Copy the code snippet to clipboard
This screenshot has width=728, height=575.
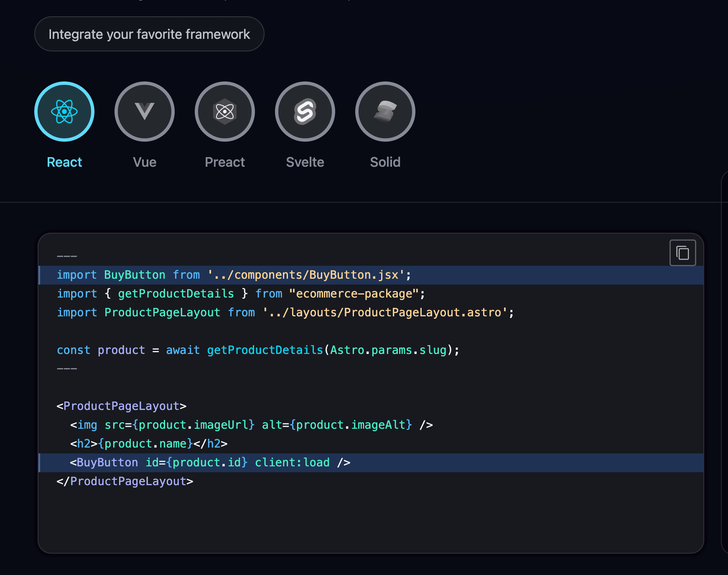tap(682, 253)
